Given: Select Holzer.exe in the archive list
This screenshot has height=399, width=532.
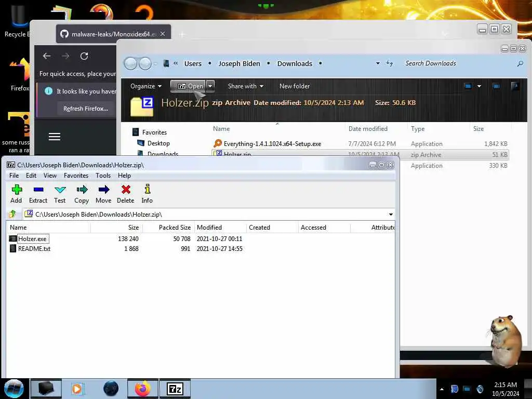Looking at the screenshot, I should [33, 239].
